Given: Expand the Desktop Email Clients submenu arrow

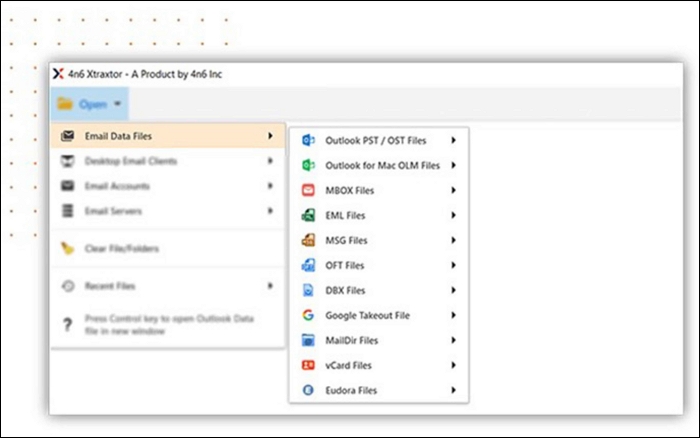Looking at the screenshot, I should (x=270, y=161).
